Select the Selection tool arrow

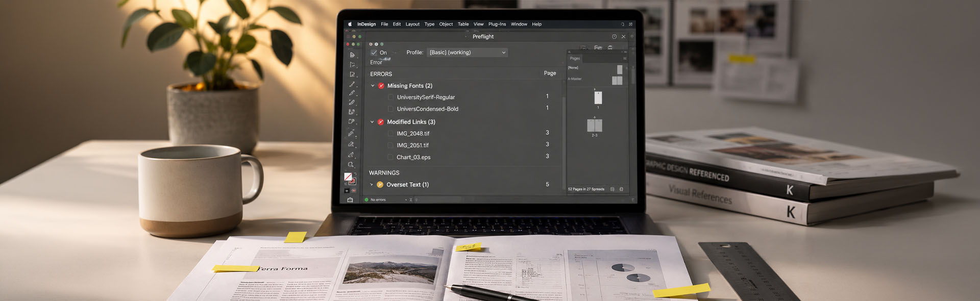[x=352, y=55]
